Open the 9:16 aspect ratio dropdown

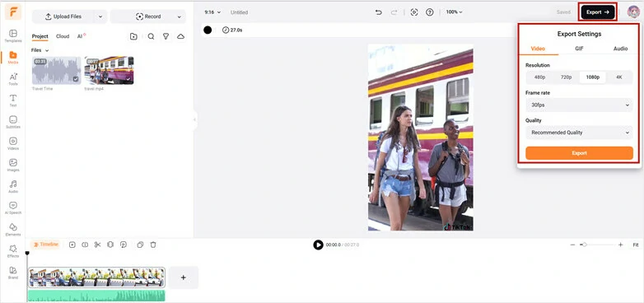point(212,12)
